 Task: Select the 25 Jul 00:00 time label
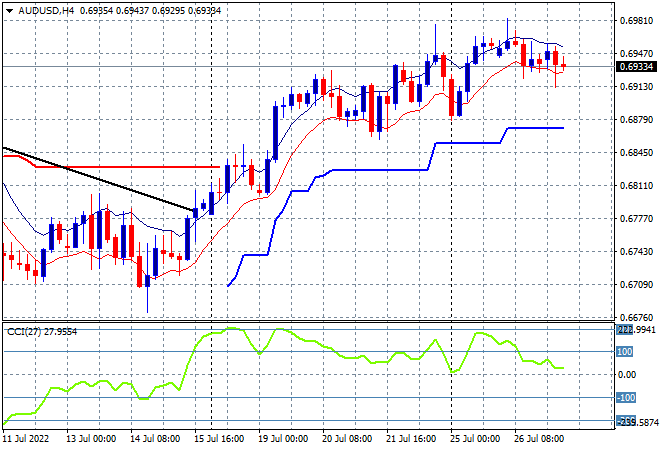click(x=475, y=439)
